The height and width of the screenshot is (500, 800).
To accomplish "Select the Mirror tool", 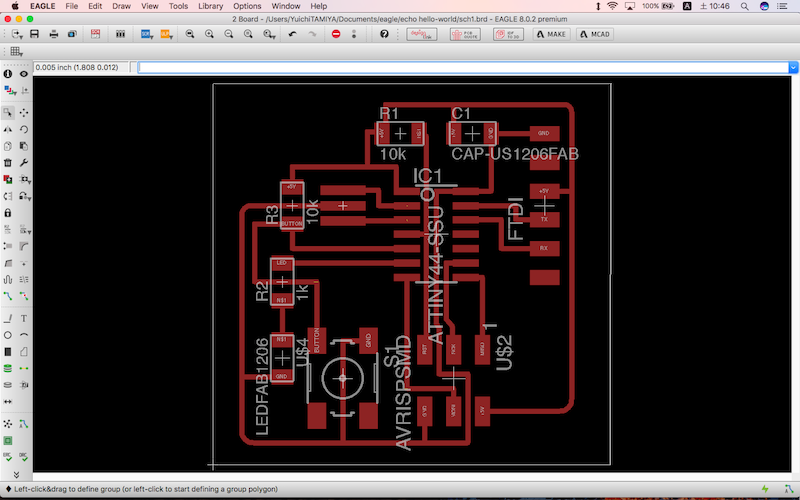I will coord(8,130).
